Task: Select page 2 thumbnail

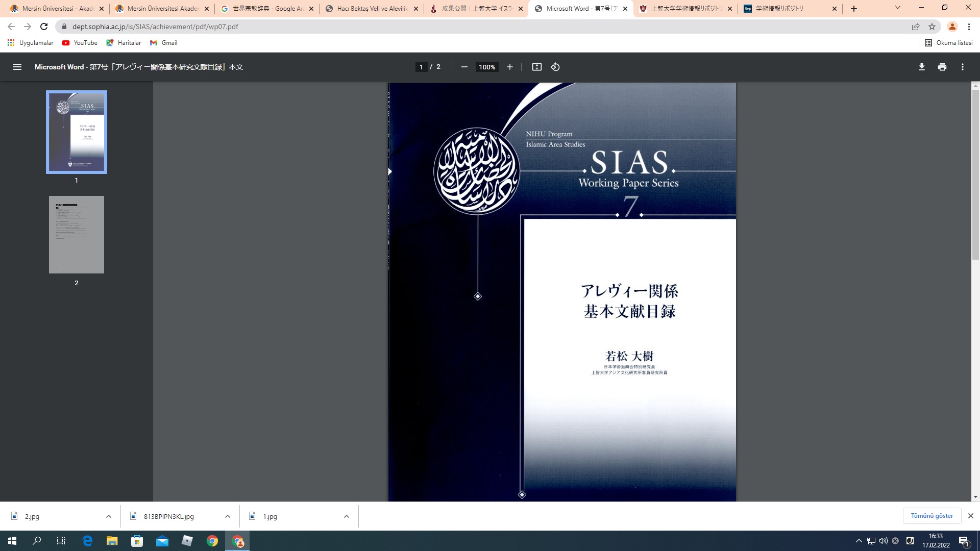Action: click(77, 235)
